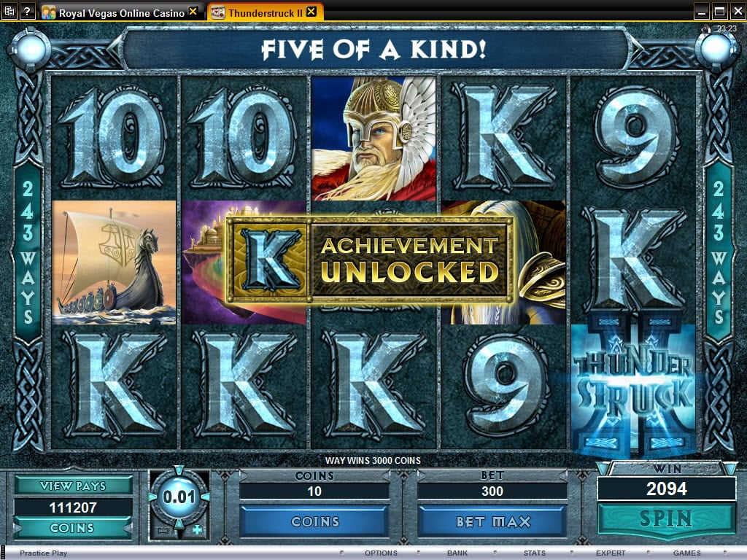Close the Thunderstruck II tab

[311, 12]
